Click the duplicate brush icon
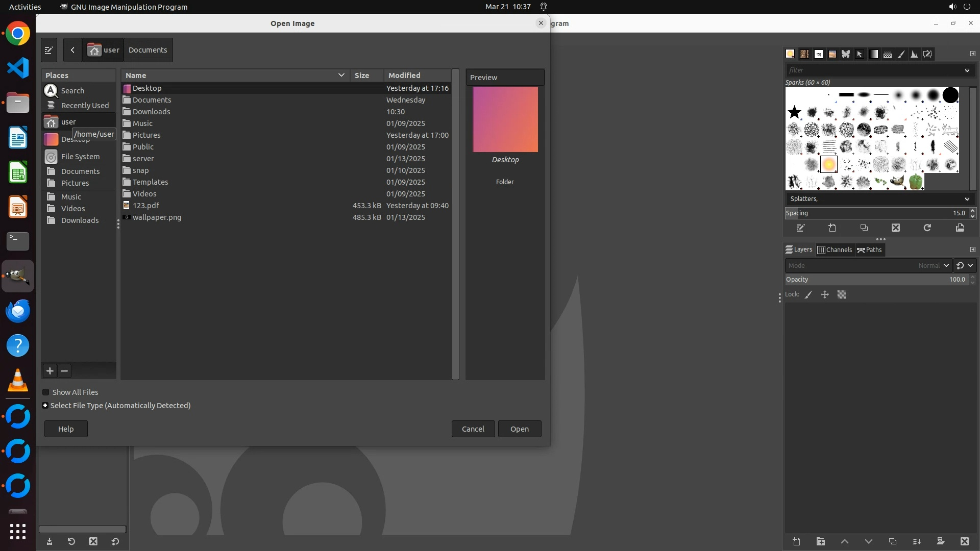Image resolution: width=980 pixels, height=551 pixels. tap(864, 228)
